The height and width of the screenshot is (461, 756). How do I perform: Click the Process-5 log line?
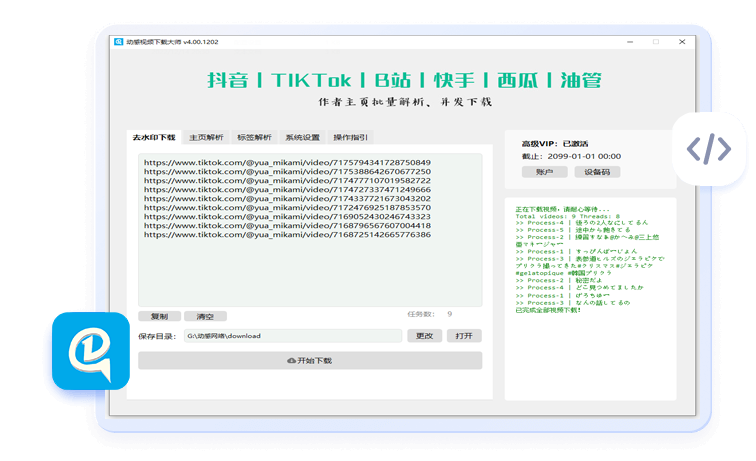pos(573,230)
